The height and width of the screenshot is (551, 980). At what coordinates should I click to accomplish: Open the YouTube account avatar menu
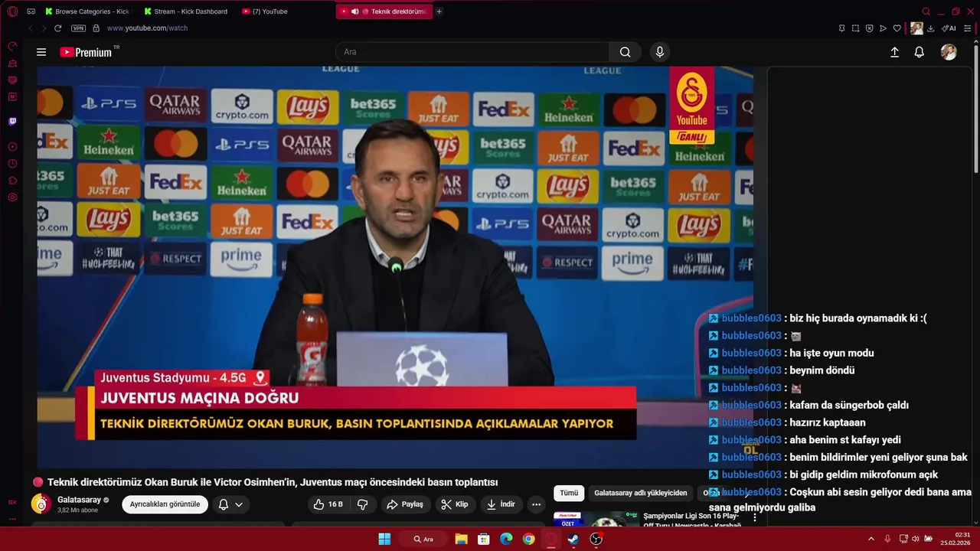(949, 52)
